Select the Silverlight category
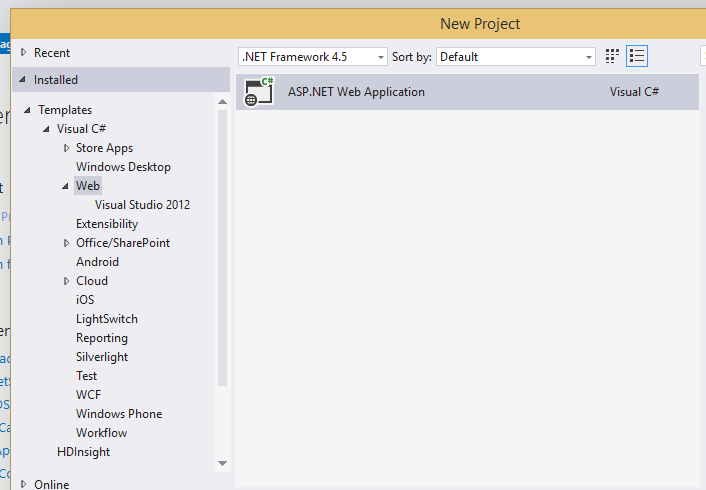The image size is (706, 490). pos(102,357)
